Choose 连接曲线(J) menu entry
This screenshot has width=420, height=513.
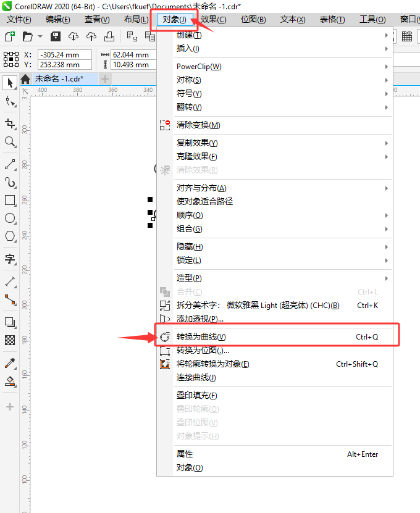[275, 378]
